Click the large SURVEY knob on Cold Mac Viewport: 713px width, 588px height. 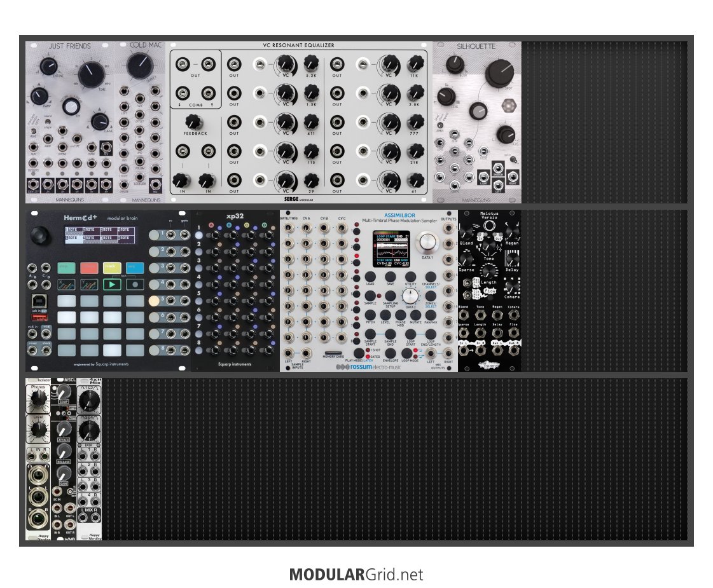pos(139,65)
